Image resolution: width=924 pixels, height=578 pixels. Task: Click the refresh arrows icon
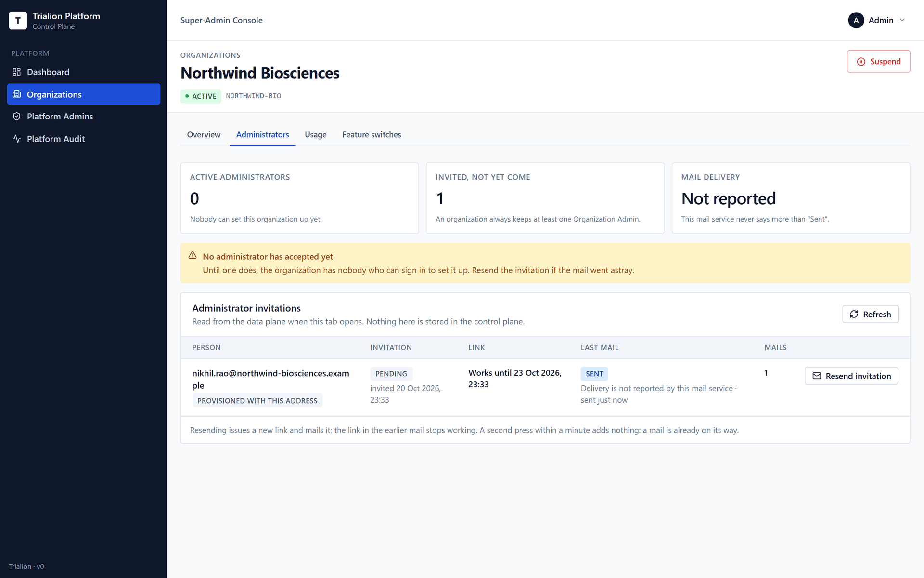(x=854, y=314)
